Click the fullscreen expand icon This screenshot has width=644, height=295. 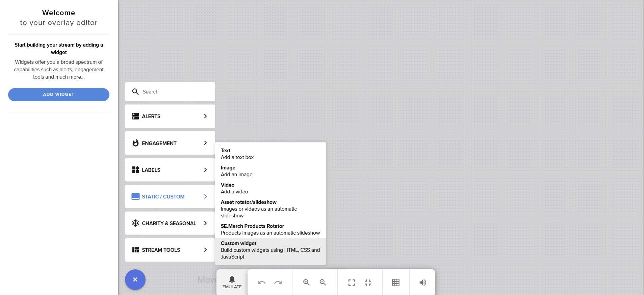tap(352, 283)
